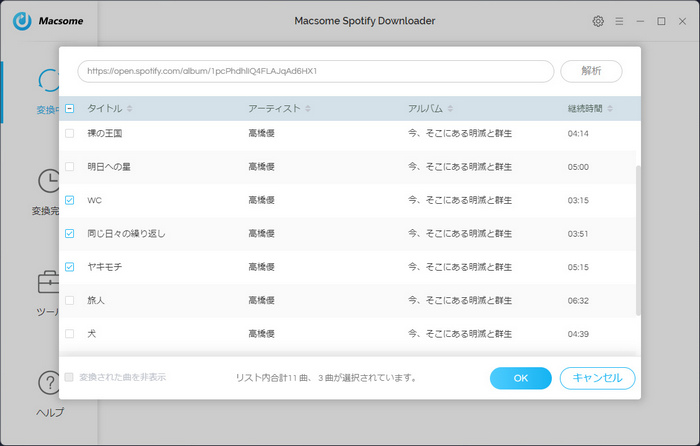
Task: Click the Spotify URL input field
Action: [x=316, y=71]
